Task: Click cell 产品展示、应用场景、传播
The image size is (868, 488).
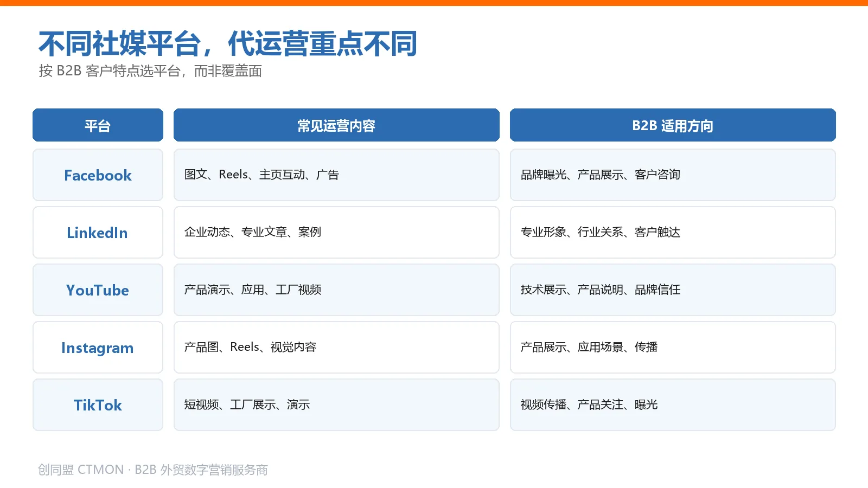Action: point(673,348)
